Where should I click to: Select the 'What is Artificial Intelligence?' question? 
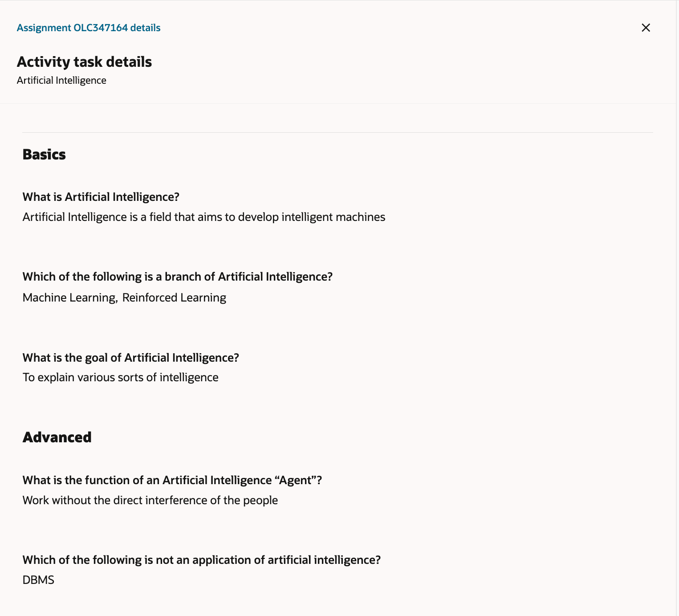(x=101, y=197)
